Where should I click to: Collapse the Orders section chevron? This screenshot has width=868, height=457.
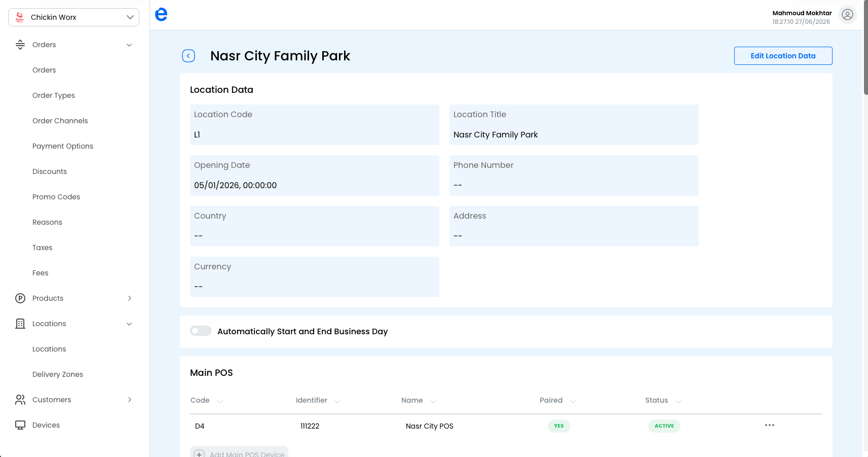pos(129,45)
